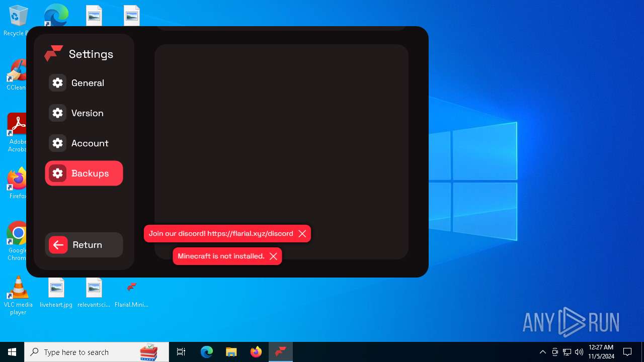The width and height of the screenshot is (644, 362).
Task: Select the Flarial.Mini... desktop file
Action: point(131,293)
